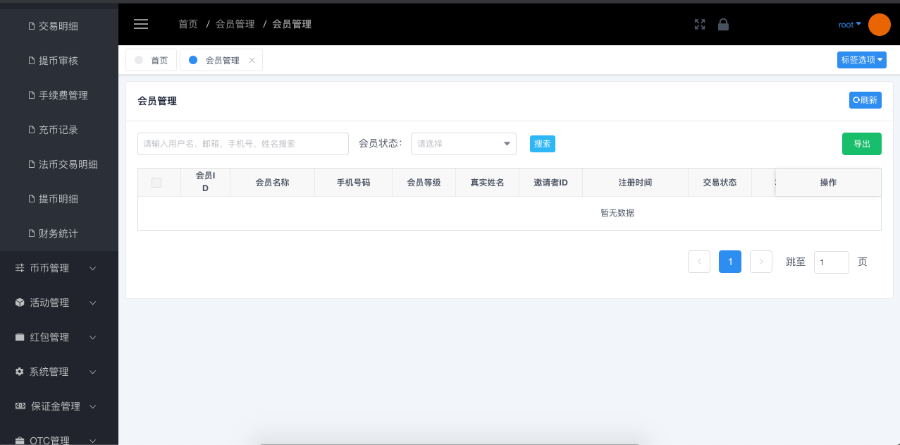Click the lock screen icon
The height and width of the screenshot is (445, 900).
coord(723,24)
